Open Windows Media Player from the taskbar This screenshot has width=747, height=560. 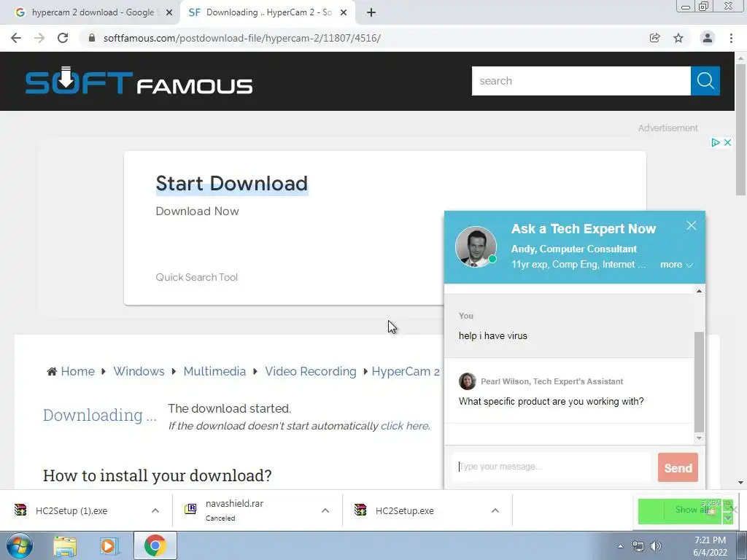click(109, 546)
